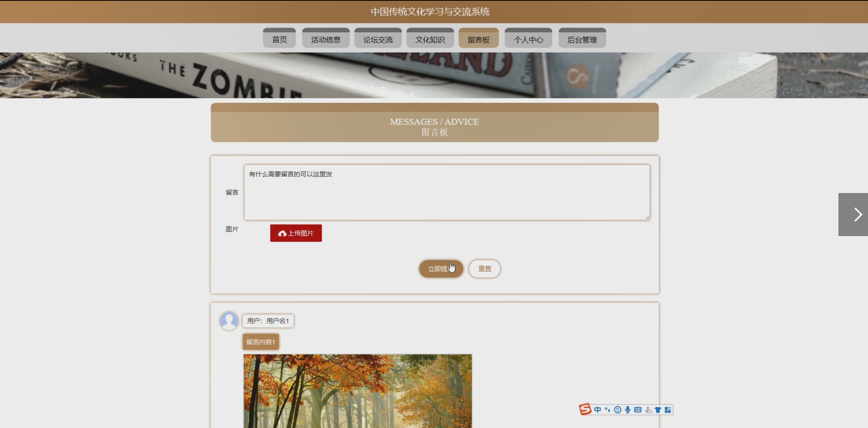
Task: Open the emoji panel in Sogou toolbar
Action: point(617,410)
